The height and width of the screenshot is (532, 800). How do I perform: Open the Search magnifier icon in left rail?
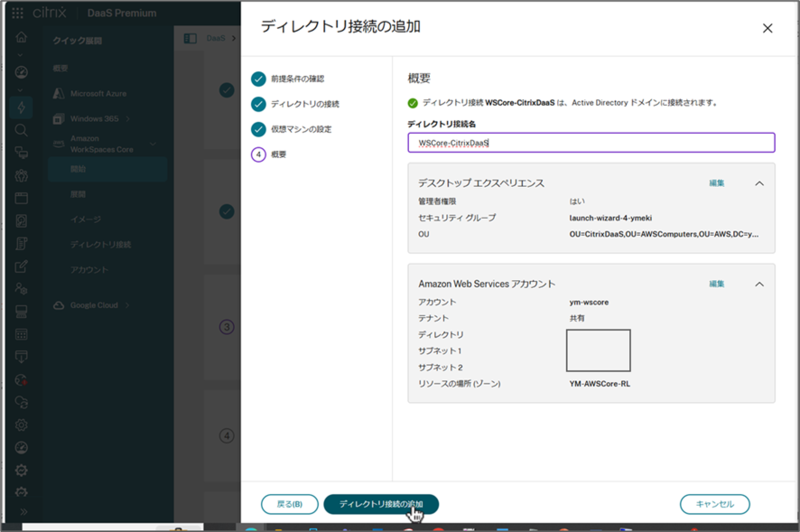click(21, 131)
